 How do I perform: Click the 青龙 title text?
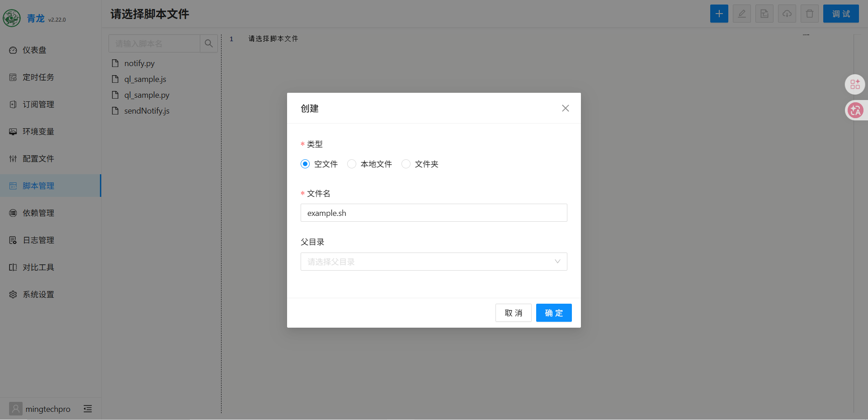(x=36, y=18)
